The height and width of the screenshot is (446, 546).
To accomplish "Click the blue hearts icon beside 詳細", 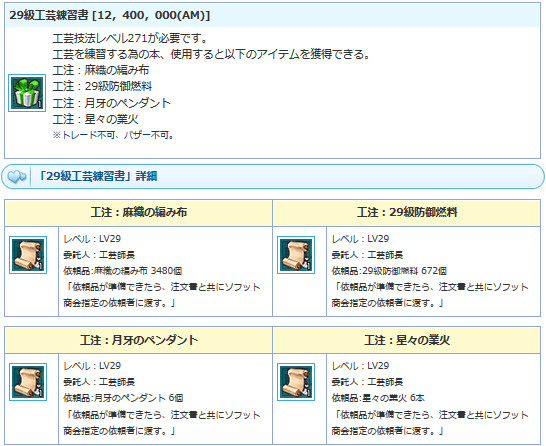I will 16,177.
